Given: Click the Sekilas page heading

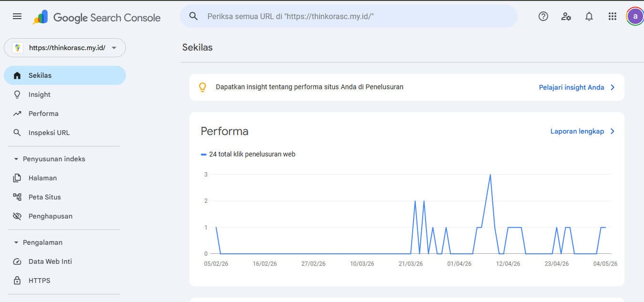Looking at the screenshot, I should [197, 47].
